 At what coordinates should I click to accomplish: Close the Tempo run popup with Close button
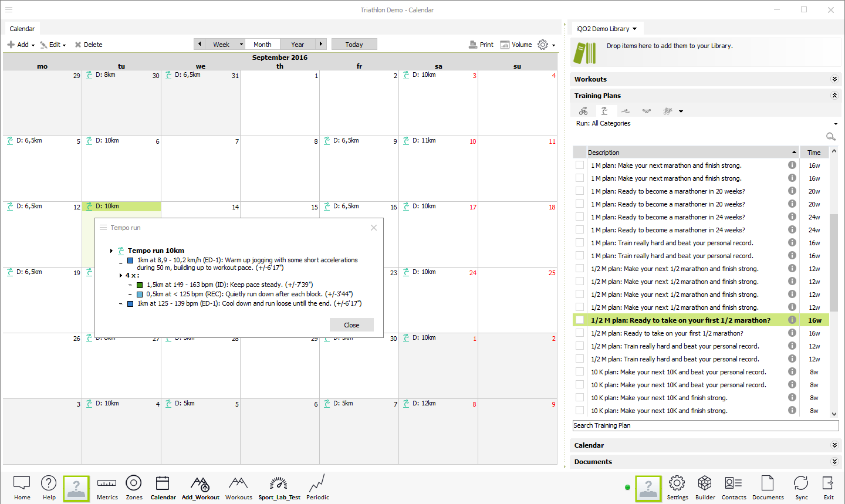(351, 325)
